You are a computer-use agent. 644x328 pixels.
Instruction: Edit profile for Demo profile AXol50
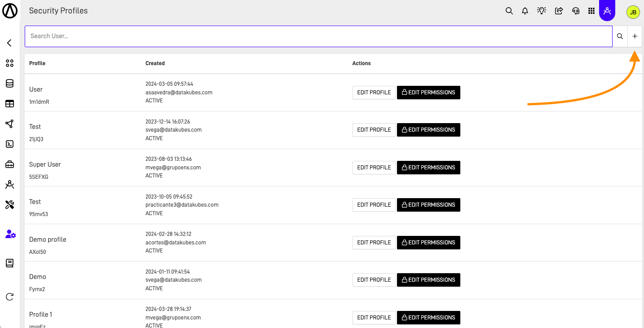coord(374,243)
